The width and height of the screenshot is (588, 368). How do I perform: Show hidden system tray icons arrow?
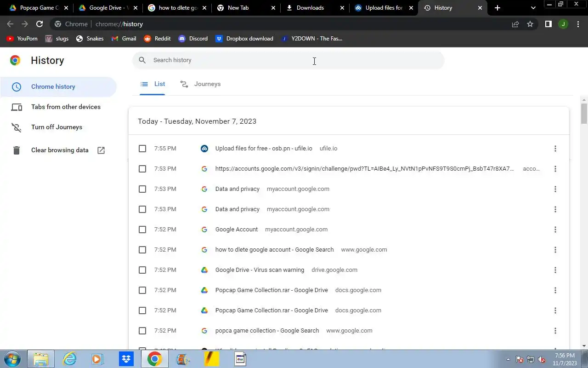click(x=508, y=359)
